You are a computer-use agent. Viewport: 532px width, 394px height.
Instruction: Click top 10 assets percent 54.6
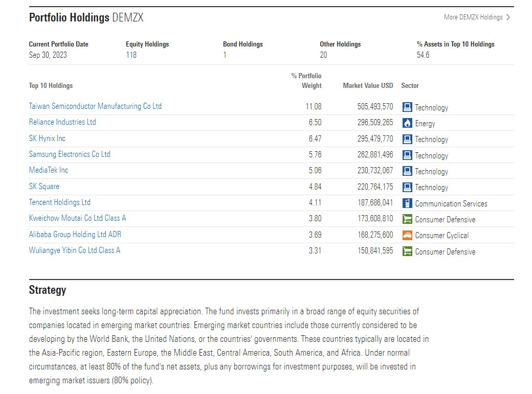coord(423,55)
